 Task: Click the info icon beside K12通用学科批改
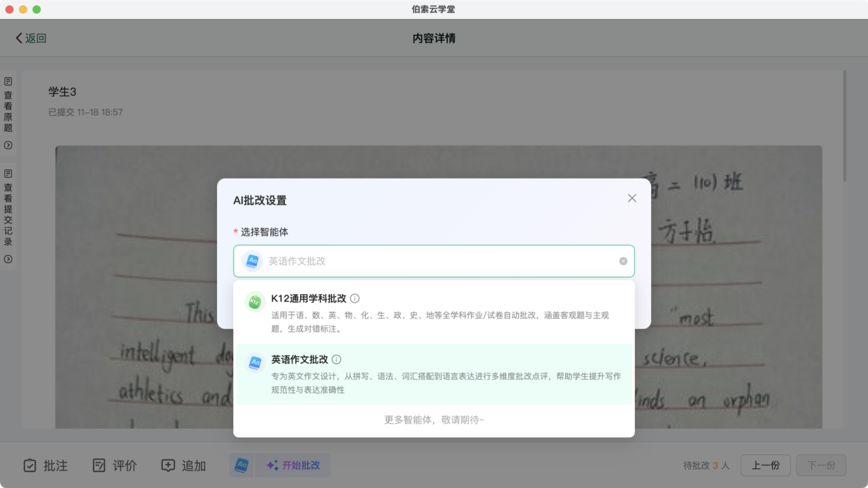pyautogui.click(x=355, y=299)
